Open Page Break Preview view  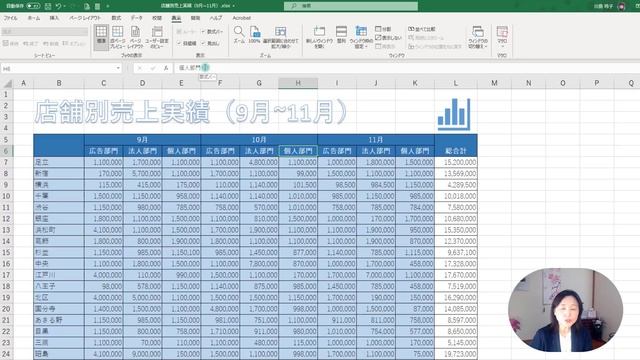118,37
